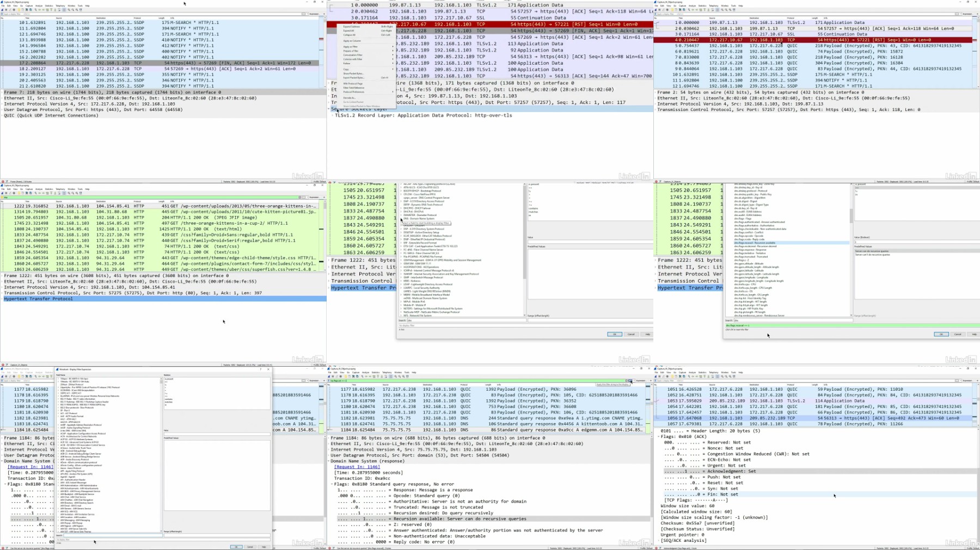This screenshot has height=550, width=980.
Task: Toggle Colorize packets icon in frame 1184 DNS window
Action: pyautogui.click(x=391, y=376)
